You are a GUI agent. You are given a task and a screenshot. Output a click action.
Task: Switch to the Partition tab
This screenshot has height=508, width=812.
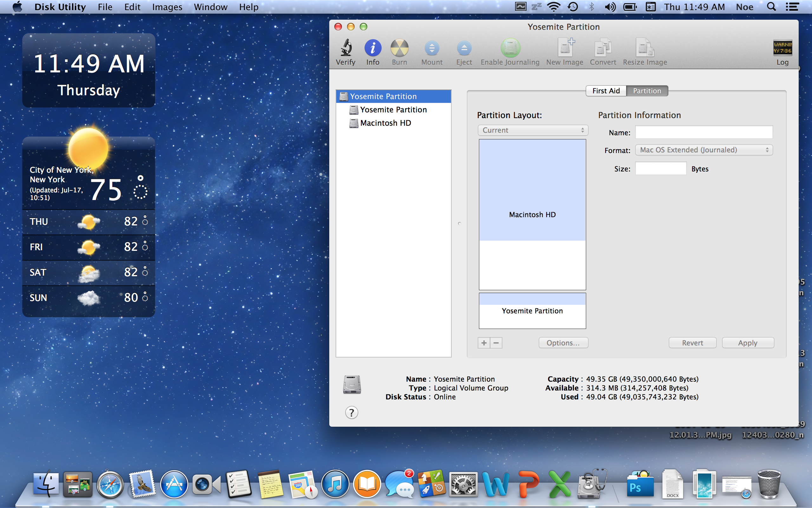click(x=647, y=91)
